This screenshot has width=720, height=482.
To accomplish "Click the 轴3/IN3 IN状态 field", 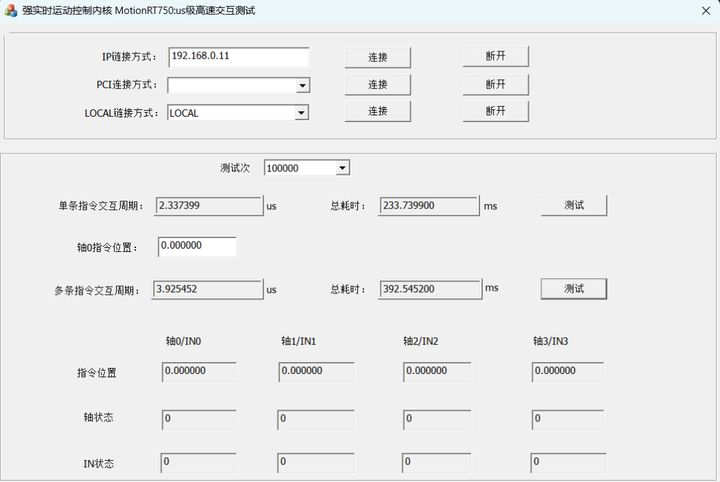I will pos(567,462).
